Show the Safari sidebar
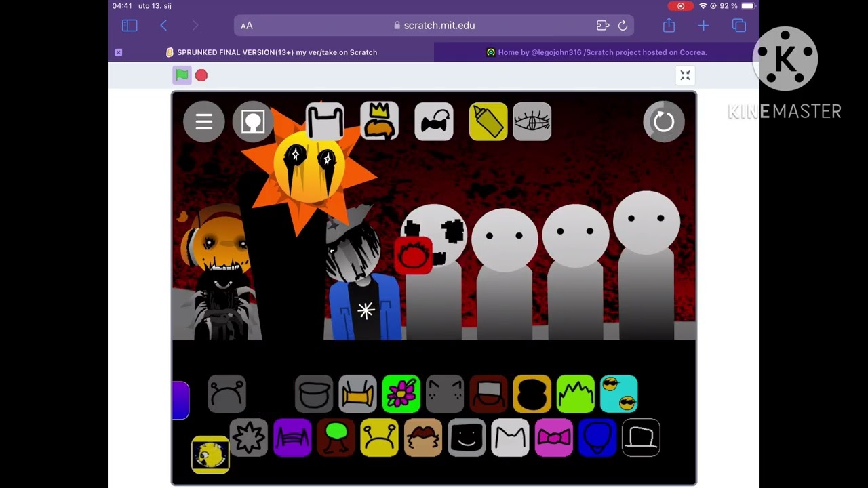 pyautogui.click(x=130, y=26)
